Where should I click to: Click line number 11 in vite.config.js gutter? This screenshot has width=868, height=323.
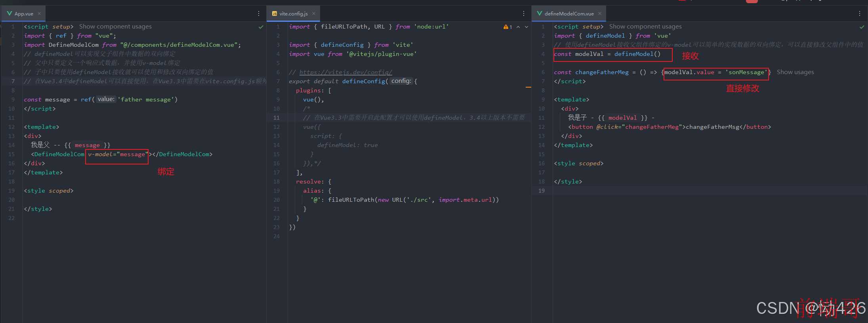pyautogui.click(x=276, y=118)
